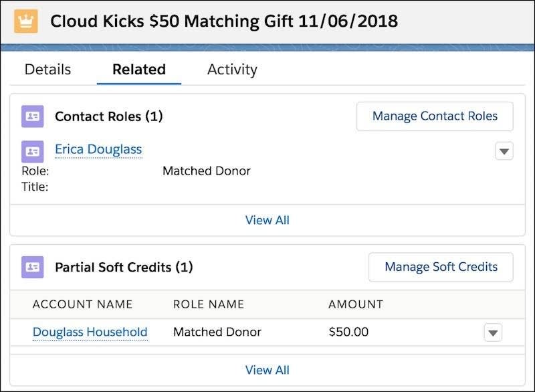Screen dimensions: 535x392
Task: Click Manage Soft Credits
Action: (x=441, y=266)
